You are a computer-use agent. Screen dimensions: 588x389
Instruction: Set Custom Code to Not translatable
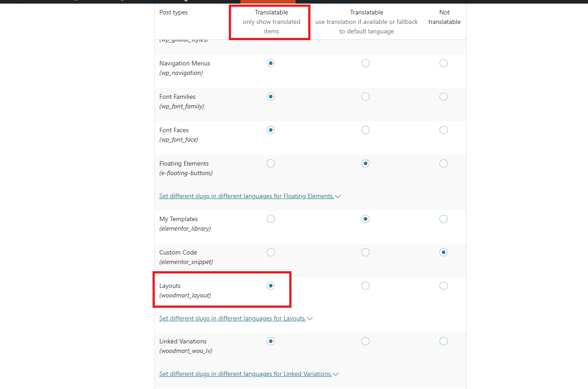[444, 252]
